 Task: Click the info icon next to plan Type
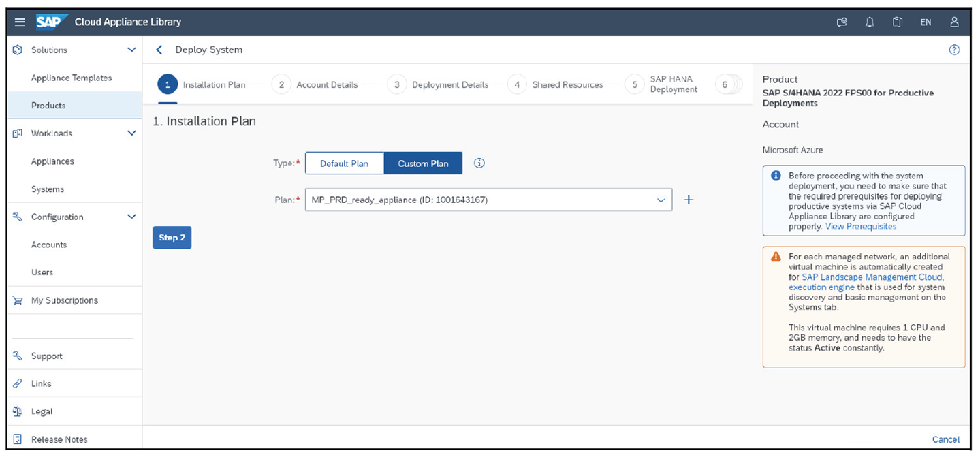click(x=479, y=163)
